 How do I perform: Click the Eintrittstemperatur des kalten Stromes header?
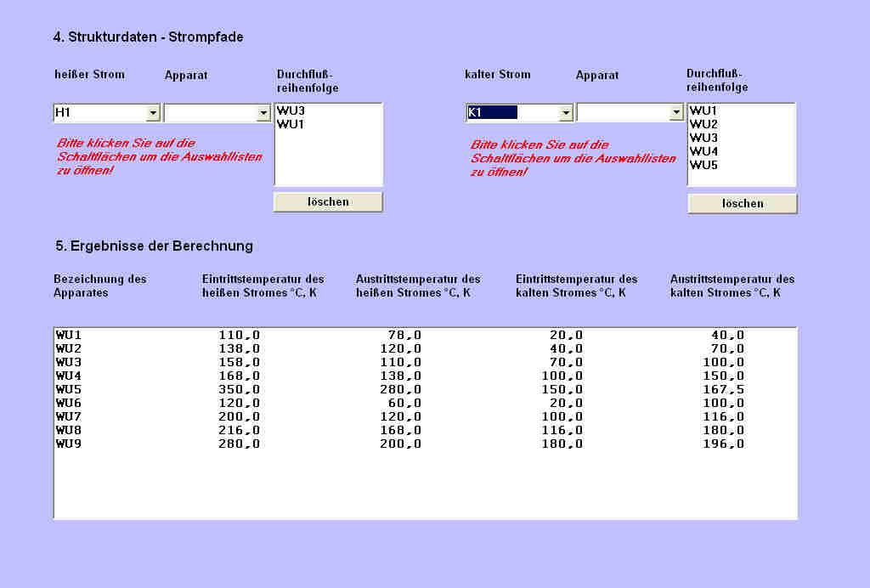pyautogui.click(x=577, y=286)
